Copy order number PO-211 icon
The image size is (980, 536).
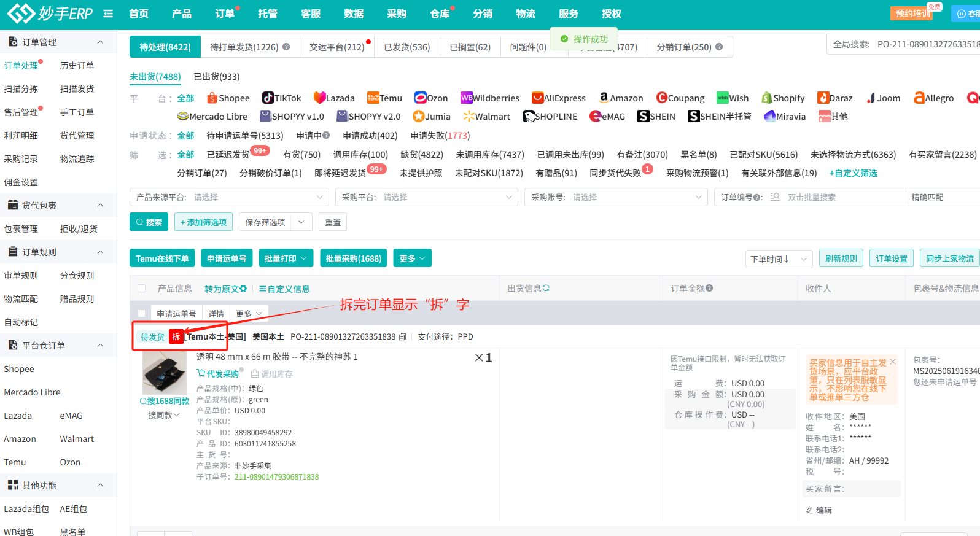pyautogui.click(x=403, y=336)
